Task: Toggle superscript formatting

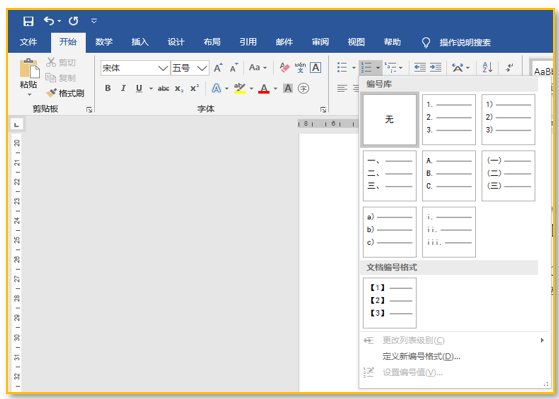Action: coord(195,88)
